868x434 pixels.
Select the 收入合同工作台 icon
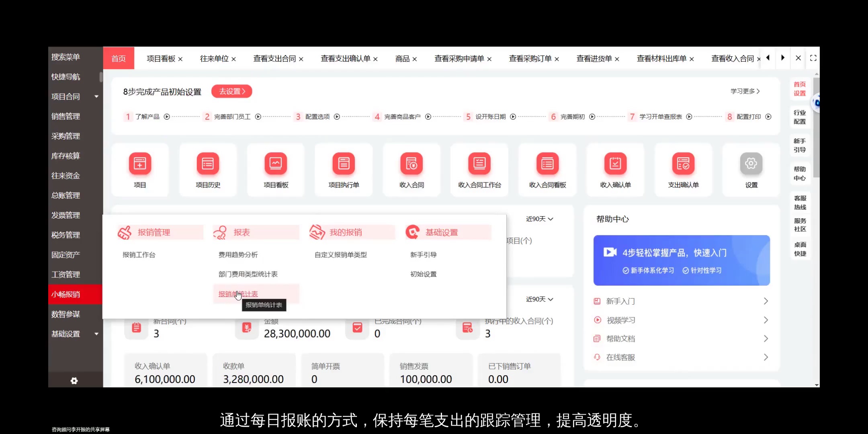tap(479, 169)
